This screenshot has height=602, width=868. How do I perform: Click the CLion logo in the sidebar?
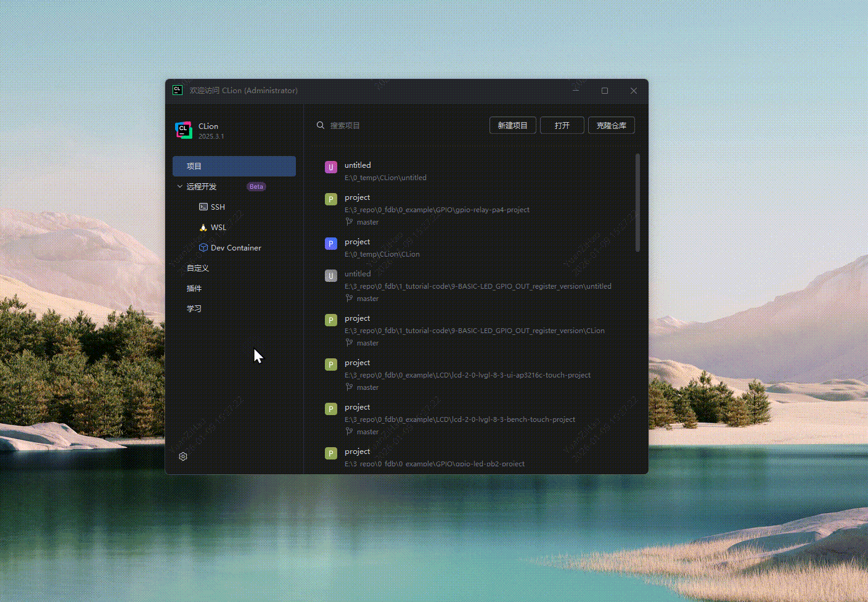tap(183, 130)
